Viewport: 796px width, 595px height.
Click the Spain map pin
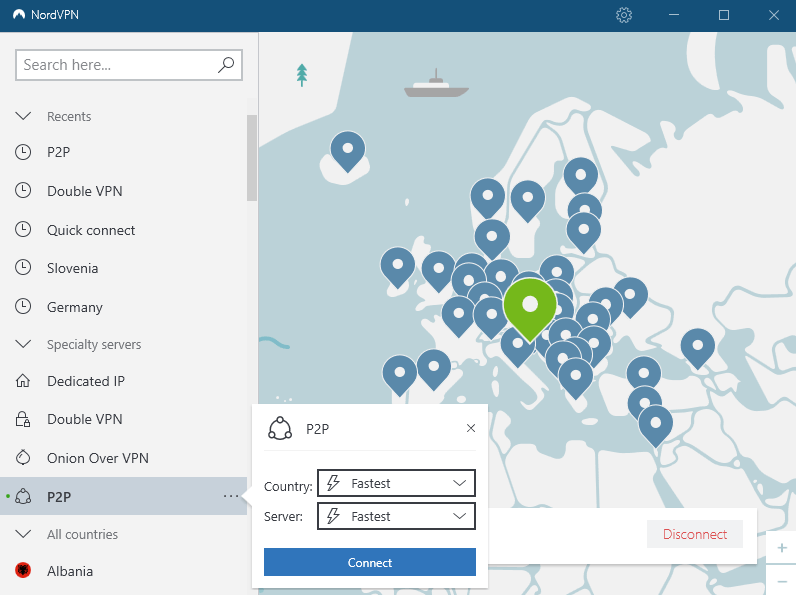pyautogui.click(x=434, y=370)
